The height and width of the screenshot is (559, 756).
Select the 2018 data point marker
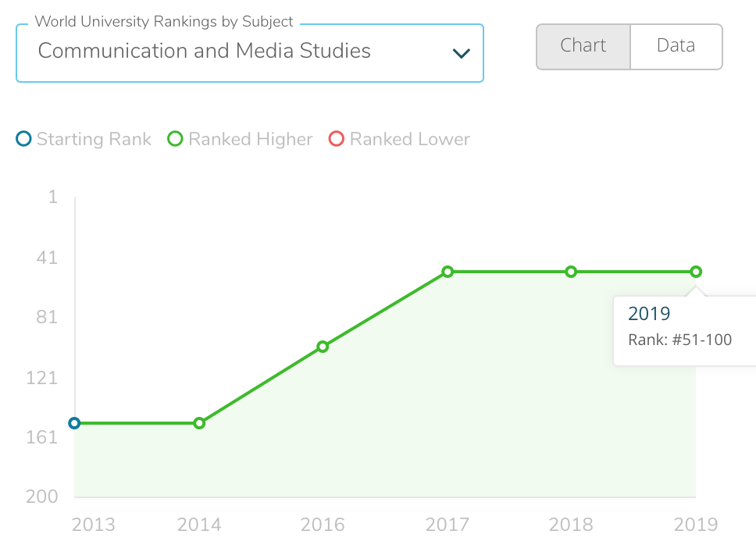click(x=571, y=272)
